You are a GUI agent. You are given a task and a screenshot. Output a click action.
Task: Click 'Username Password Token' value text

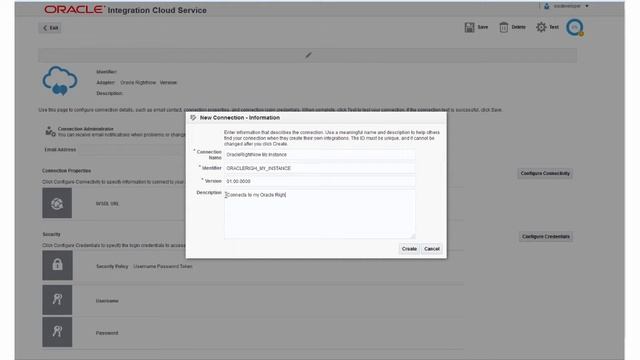162,266
